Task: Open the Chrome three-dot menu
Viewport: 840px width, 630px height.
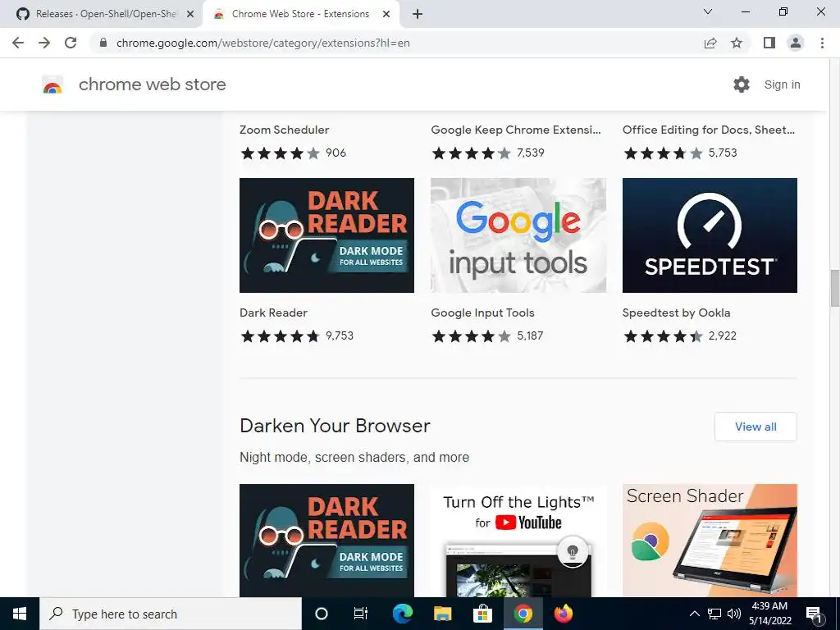Action: coord(822,43)
